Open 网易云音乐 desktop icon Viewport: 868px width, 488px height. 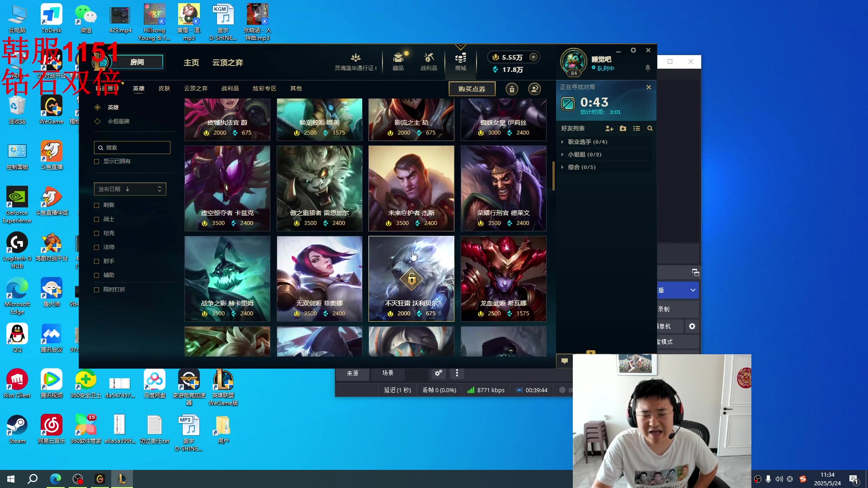pyautogui.click(x=52, y=429)
